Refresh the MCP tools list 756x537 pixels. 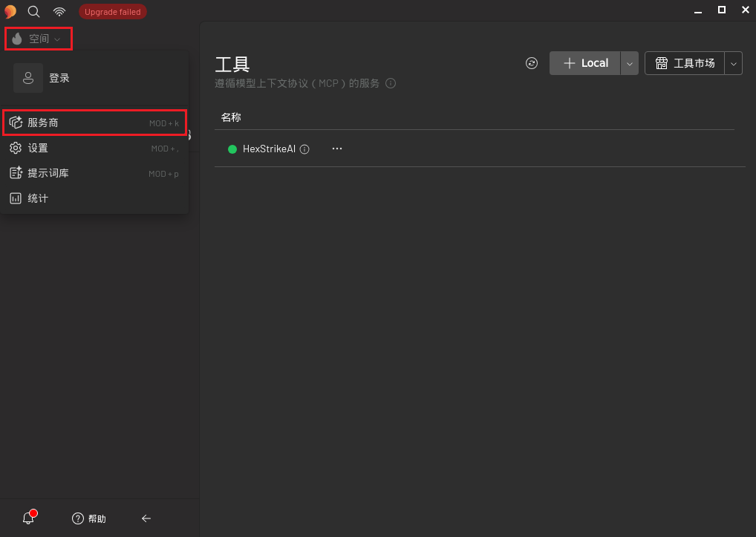531,63
